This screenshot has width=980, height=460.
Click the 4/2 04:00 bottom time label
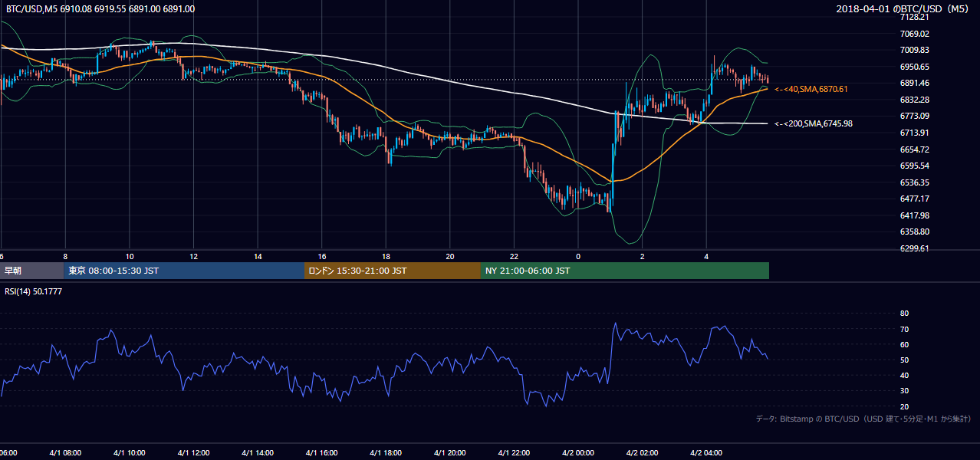[706, 453]
